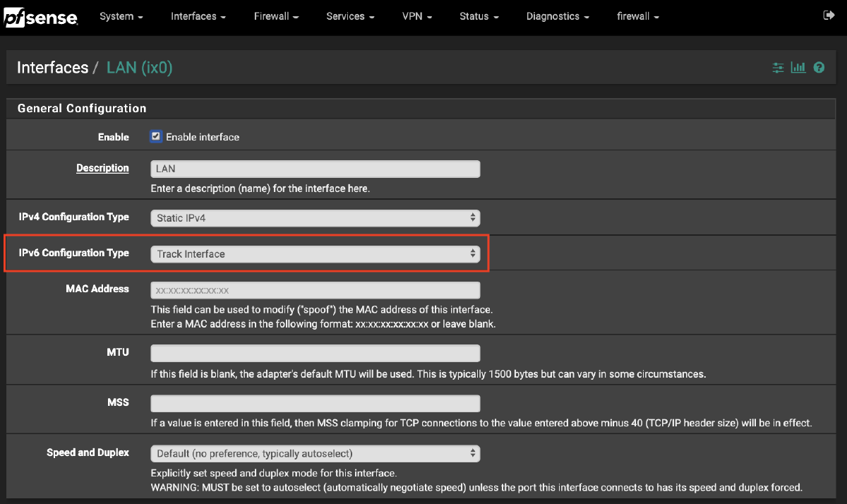Open the Interfaces menu
Viewport: 847px width, 504px height.
[198, 16]
